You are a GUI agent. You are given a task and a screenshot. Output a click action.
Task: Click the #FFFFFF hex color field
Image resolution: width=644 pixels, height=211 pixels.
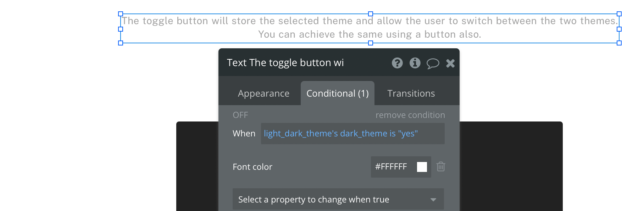pyautogui.click(x=391, y=167)
